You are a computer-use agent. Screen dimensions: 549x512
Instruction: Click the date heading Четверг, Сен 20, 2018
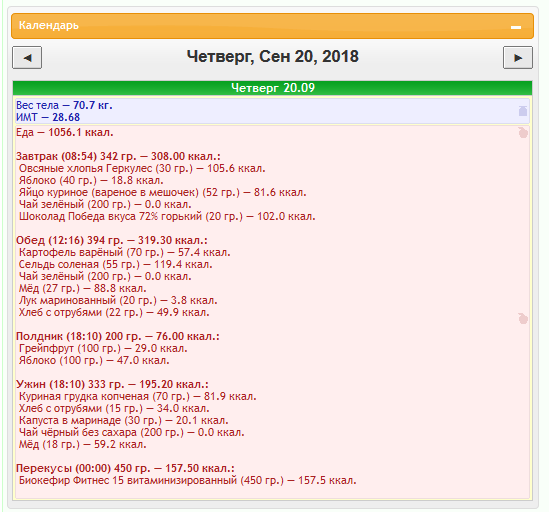coord(272,56)
